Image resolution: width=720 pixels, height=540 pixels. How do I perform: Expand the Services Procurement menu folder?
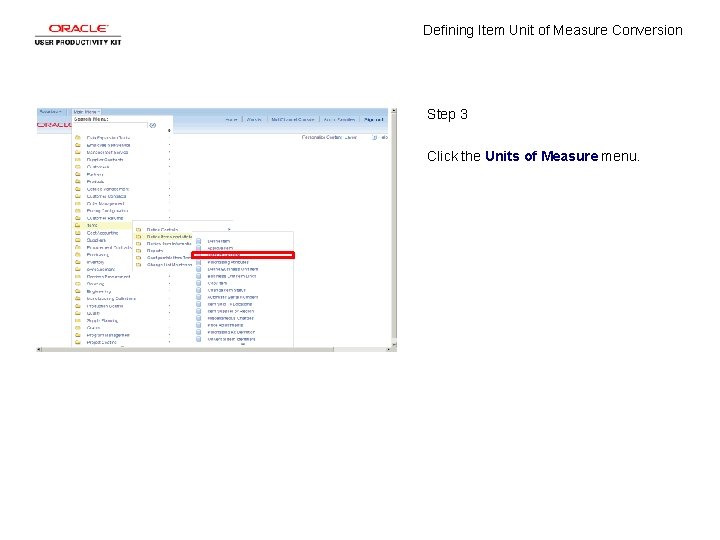coord(108,276)
